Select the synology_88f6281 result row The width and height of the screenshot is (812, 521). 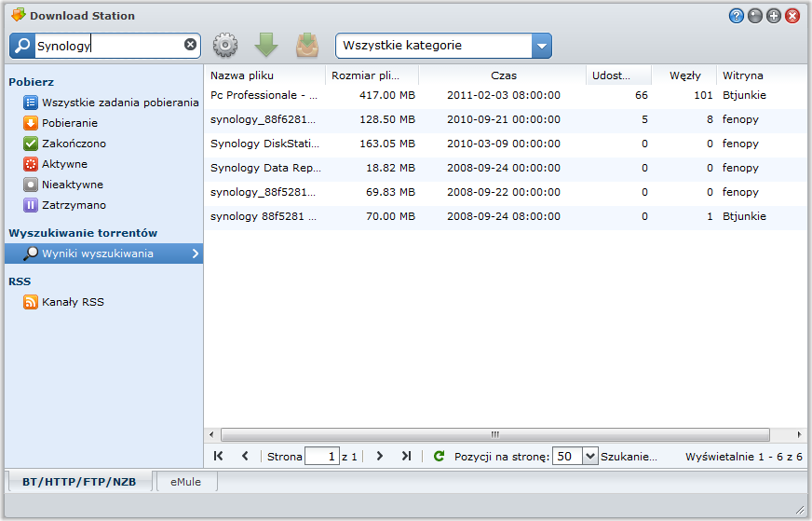point(506,119)
